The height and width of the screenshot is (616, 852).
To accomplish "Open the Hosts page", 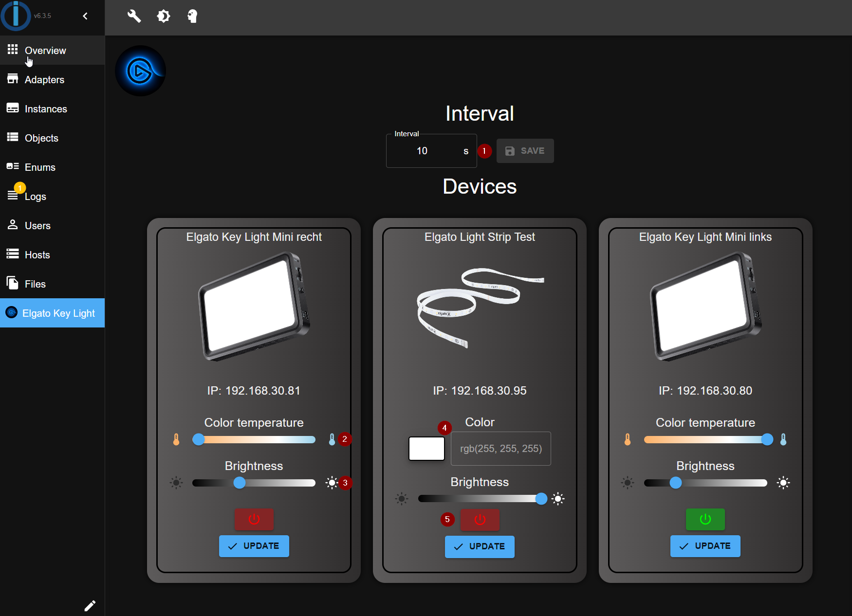I will click(x=52, y=254).
